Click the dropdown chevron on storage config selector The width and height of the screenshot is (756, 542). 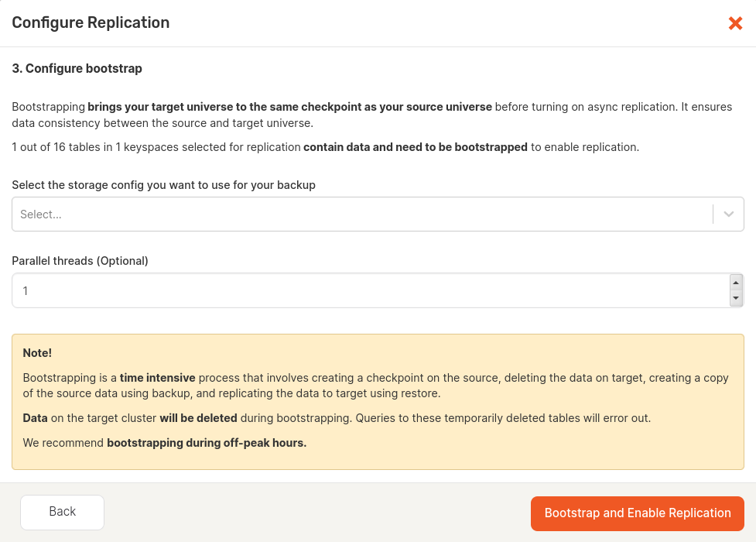(728, 214)
